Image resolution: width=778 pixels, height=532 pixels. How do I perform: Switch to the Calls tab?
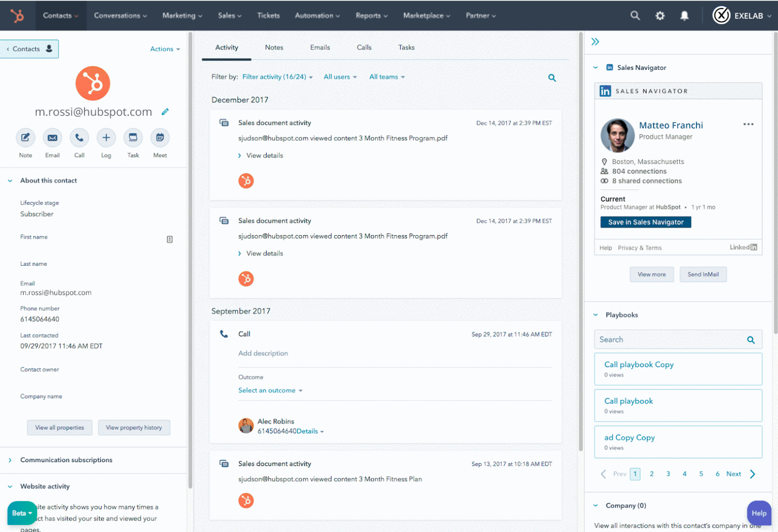point(364,48)
